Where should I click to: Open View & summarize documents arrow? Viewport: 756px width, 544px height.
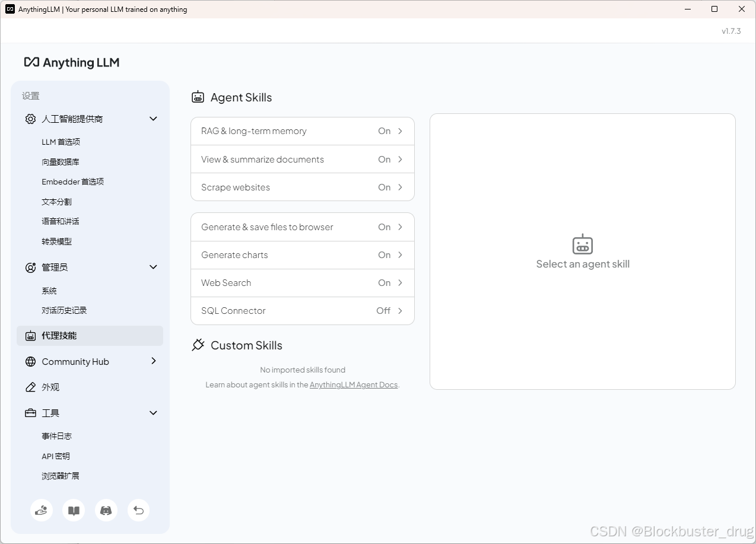pos(401,159)
